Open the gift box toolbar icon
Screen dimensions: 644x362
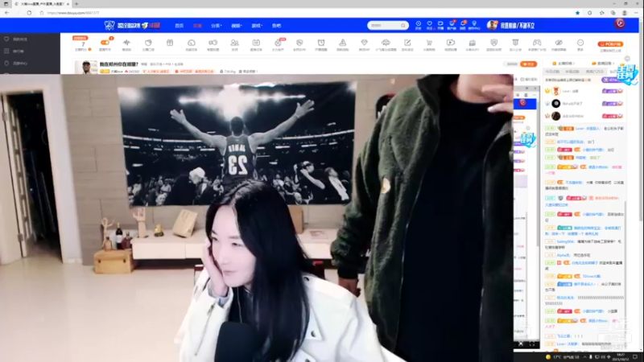(x=170, y=43)
